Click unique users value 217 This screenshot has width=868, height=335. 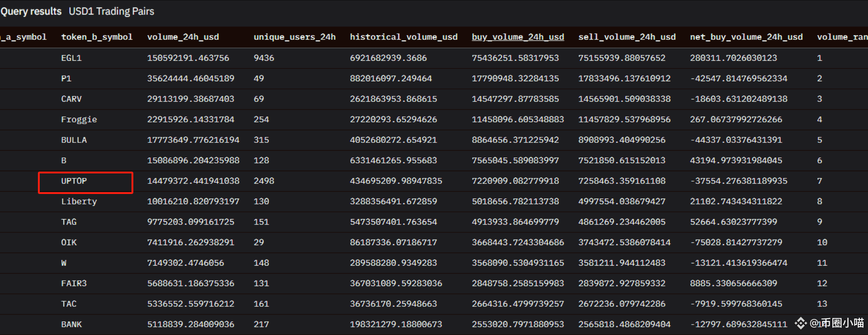(x=261, y=325)
